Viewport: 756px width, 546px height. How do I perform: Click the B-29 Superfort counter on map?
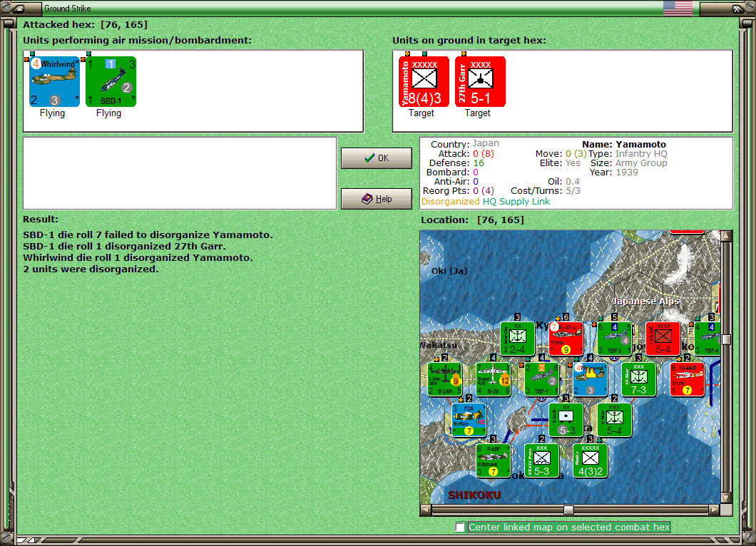pyautogui.click(x=493, y=379)
